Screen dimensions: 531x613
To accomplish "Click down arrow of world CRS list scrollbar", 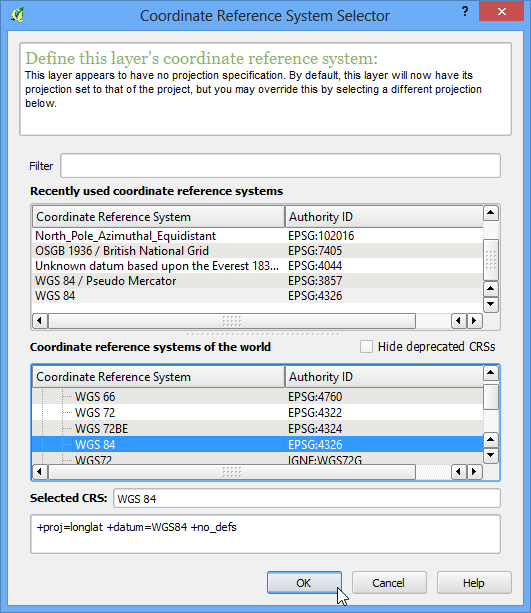I will pyautogui.click(x=491, y=455).
